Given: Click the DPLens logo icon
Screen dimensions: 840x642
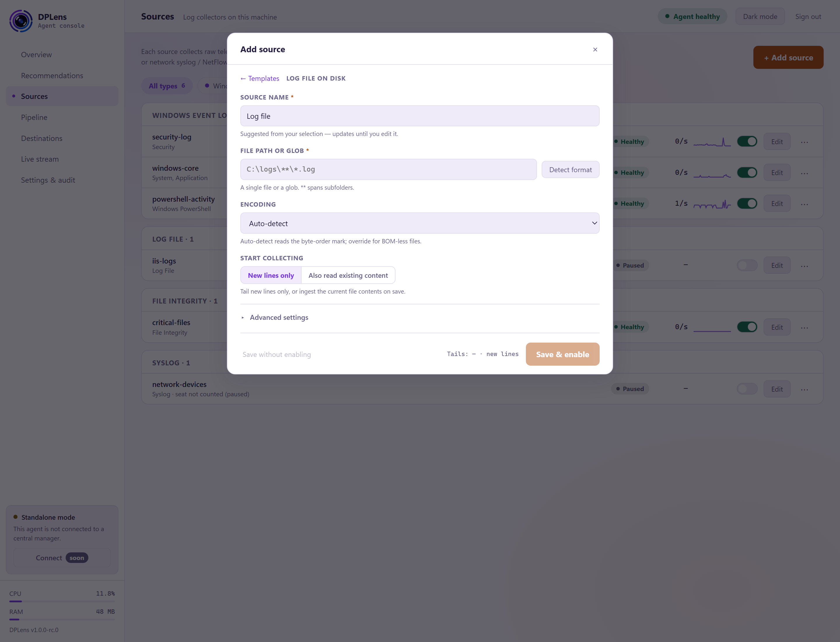Looking at the screenshot, I should [21, 21].
